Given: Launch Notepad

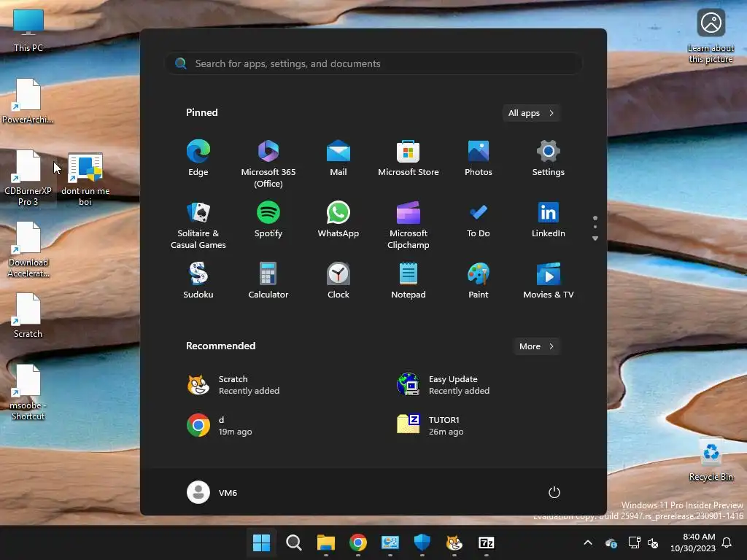Looking at the screenshot, I should (409, 281).
